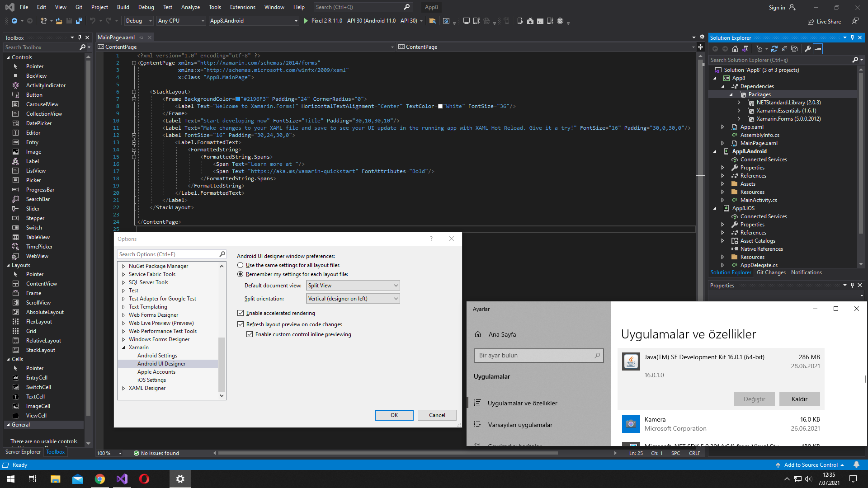Sync with active document in Solution Explorer
Screen dimensions: 868x488
pos(774,49)
